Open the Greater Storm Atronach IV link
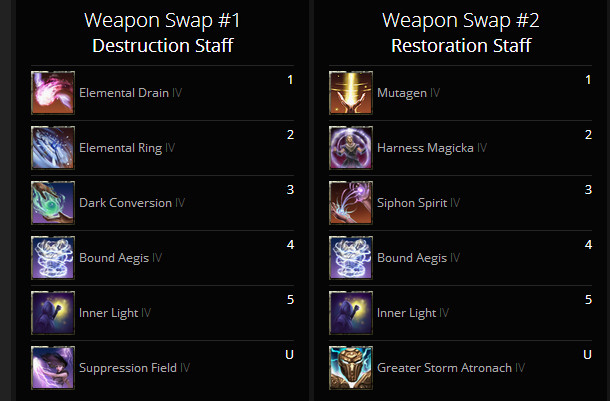Image resolution: width=610 pixels, height=401 pixels. [x=451, y=368]
